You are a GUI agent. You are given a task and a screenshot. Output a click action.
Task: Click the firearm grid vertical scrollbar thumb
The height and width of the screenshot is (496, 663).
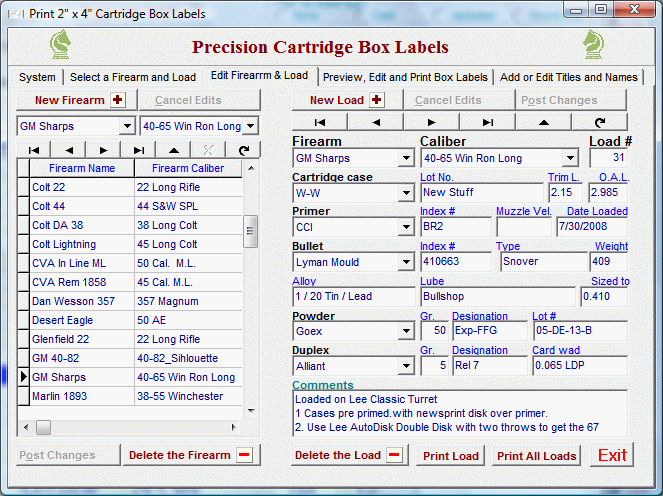250,231
